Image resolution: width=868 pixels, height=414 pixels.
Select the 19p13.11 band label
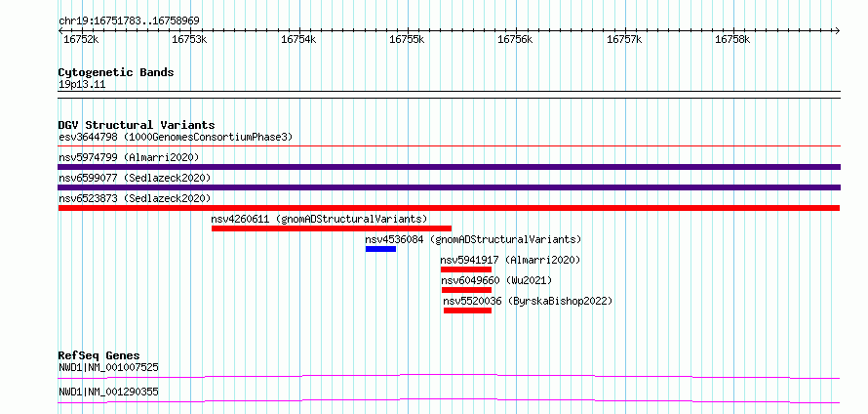[x=81, y=85]
